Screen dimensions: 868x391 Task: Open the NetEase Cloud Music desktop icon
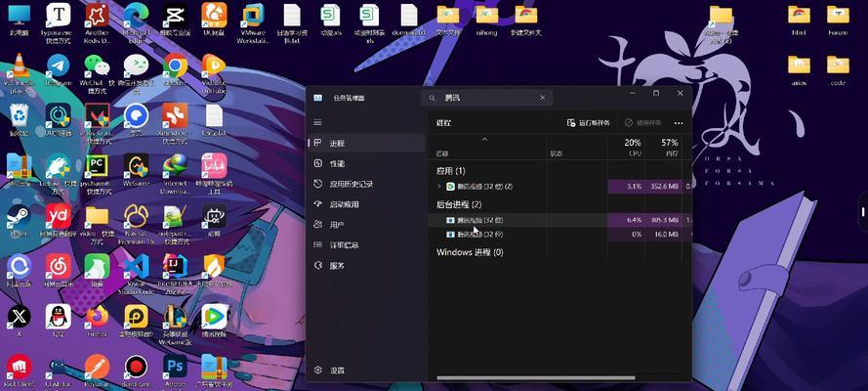[58, 267]
